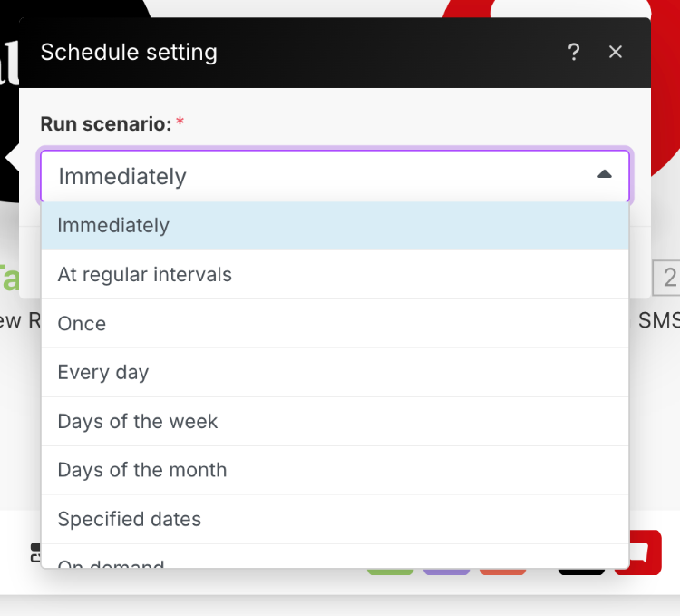Choose the partially visible On demand option
The image size is (680, 616).
click(x=335, y=556)
